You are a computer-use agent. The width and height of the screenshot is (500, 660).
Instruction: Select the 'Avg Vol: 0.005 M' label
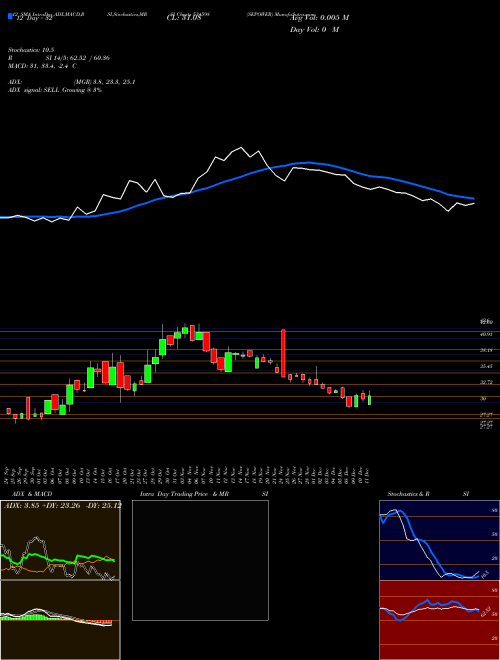(x=319, y=18)
